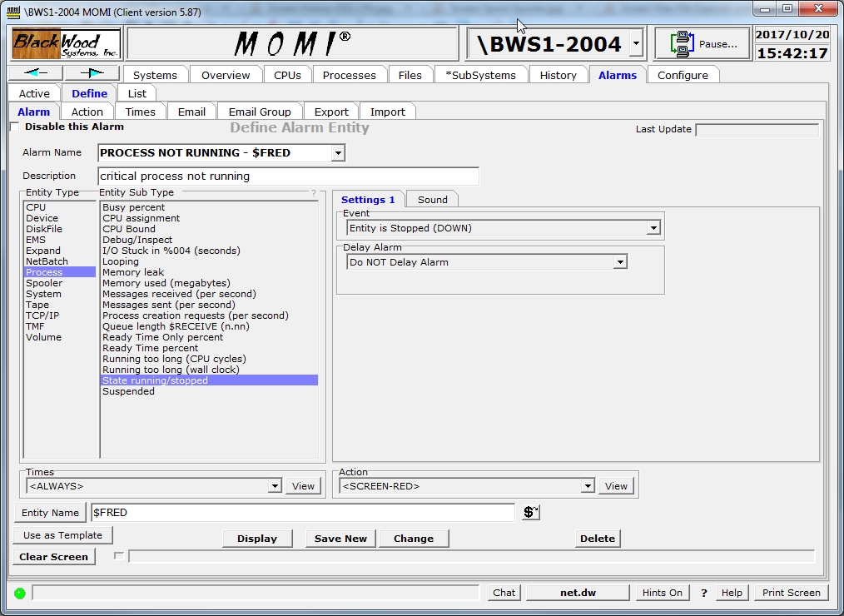This screenshot has height=616, width=844.
Task: Toggle the Hints On button
Action: click(x=662, y=593)
